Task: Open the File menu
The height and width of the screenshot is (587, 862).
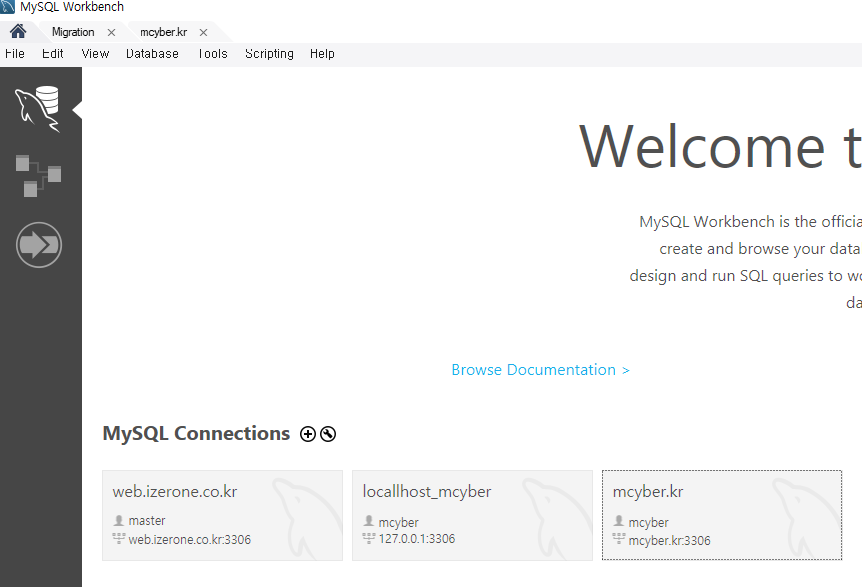Action: [x=15, y=53]
